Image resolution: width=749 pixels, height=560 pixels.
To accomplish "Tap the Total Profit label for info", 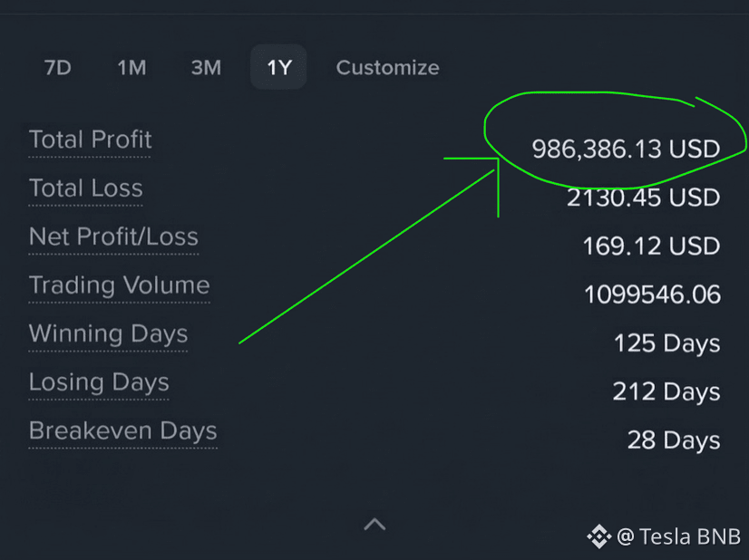I will tap(90, 140).
